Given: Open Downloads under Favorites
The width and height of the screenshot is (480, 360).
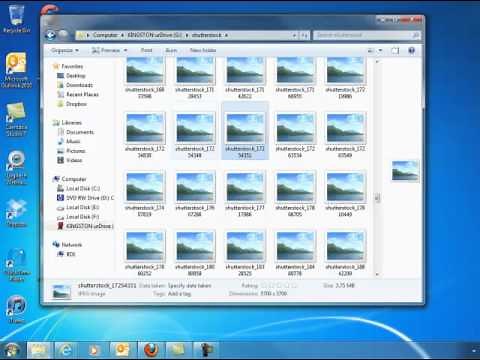Looking at the screenshot, I should [x=79, y=85].
